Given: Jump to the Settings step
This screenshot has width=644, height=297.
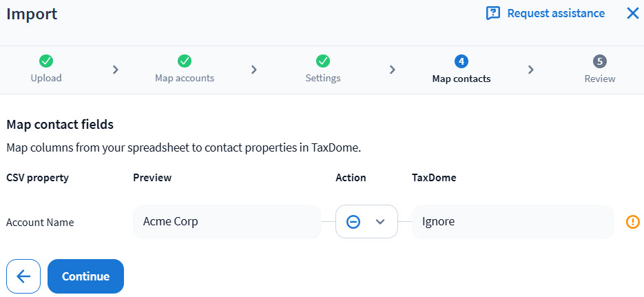Looking at the screenshot, I should point(323,78).
